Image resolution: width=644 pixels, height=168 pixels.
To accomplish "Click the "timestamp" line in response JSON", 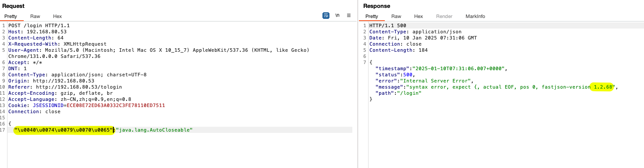I will (441, 68).
